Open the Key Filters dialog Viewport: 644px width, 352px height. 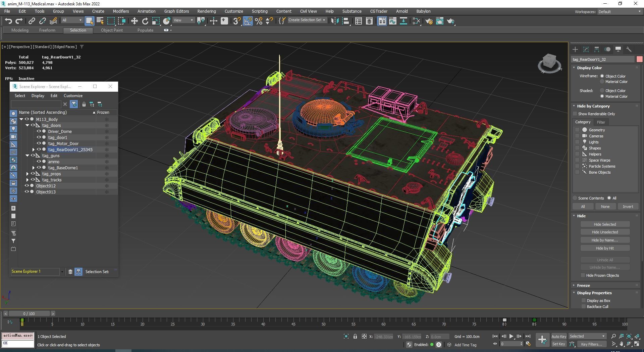click(591, 344)
